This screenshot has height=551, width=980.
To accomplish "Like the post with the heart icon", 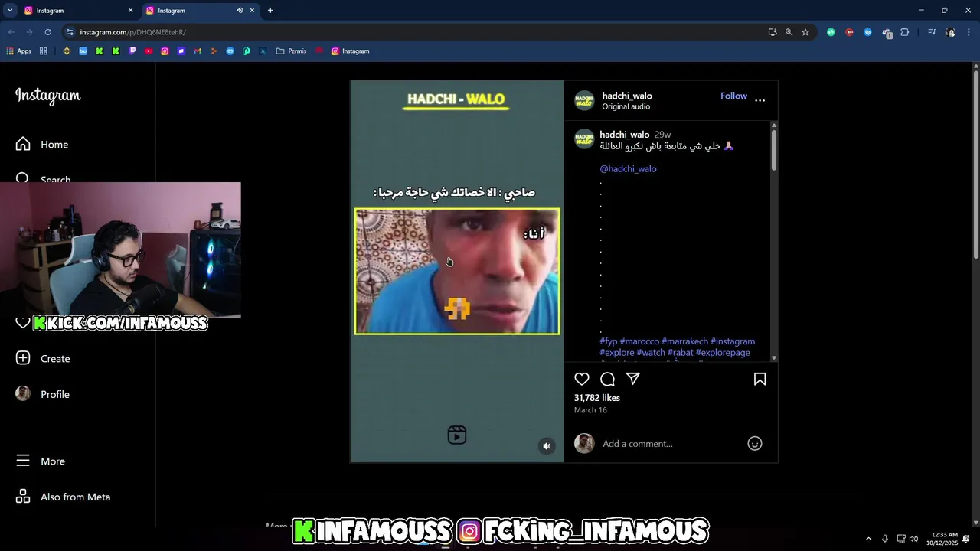I will click(x=582, y=379).
